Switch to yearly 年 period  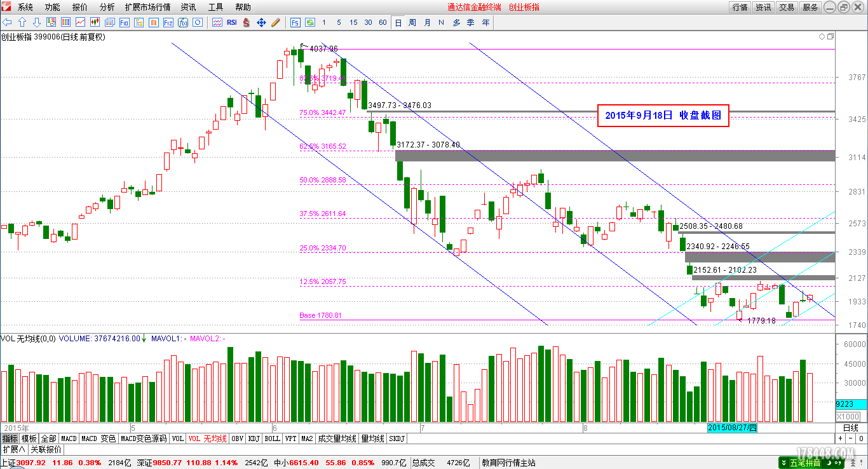click(485, 22)
